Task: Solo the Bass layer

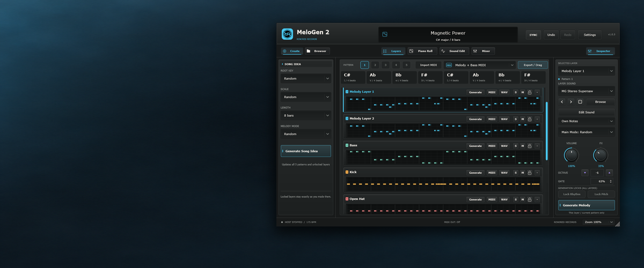Action: [516, 146]
